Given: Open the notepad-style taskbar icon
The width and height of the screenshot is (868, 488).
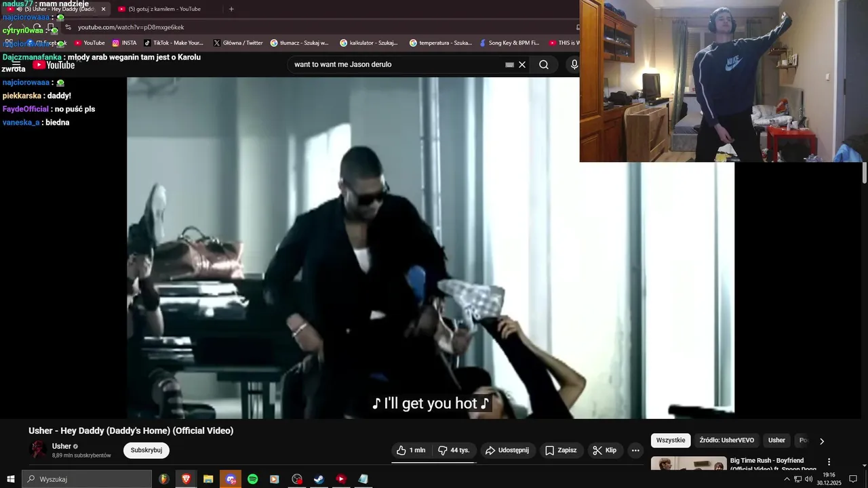Looking at the screenshot, I should 363,479.
